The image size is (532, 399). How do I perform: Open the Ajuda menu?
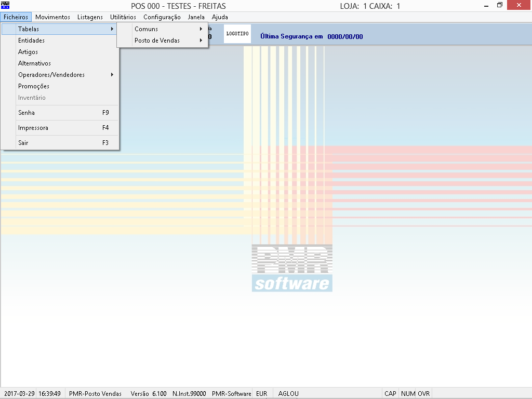[x=220, y=17]
